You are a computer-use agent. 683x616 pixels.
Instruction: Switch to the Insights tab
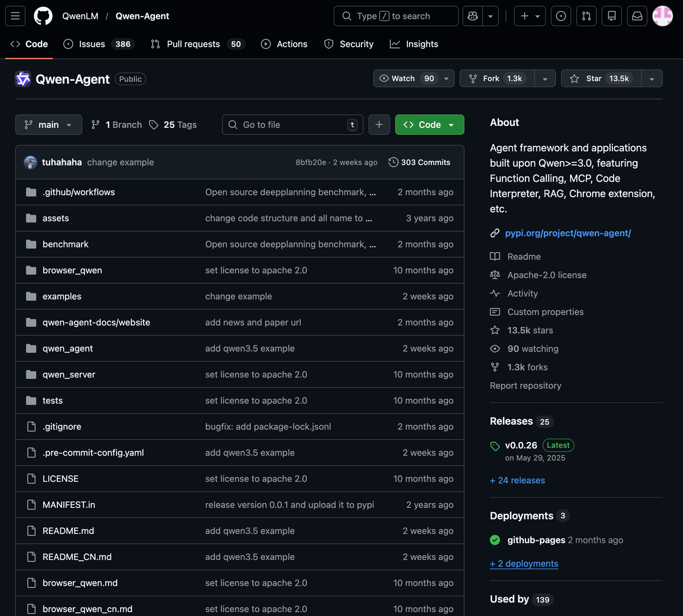point(414,44)
